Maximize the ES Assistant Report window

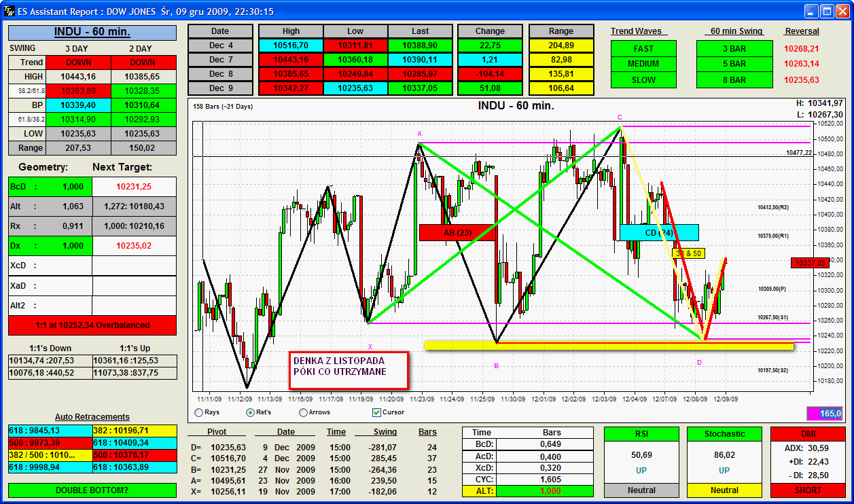tap(827, 11)
